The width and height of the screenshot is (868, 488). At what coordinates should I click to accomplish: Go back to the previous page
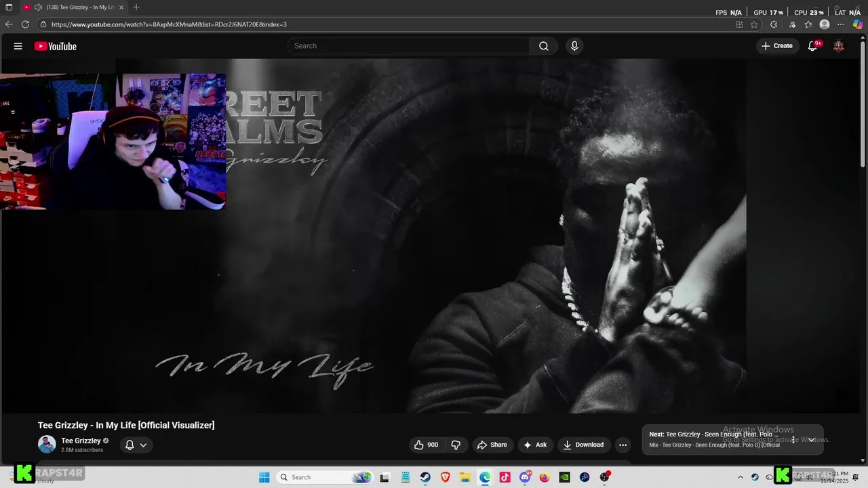pyautogui.click(x=9, y=24)
